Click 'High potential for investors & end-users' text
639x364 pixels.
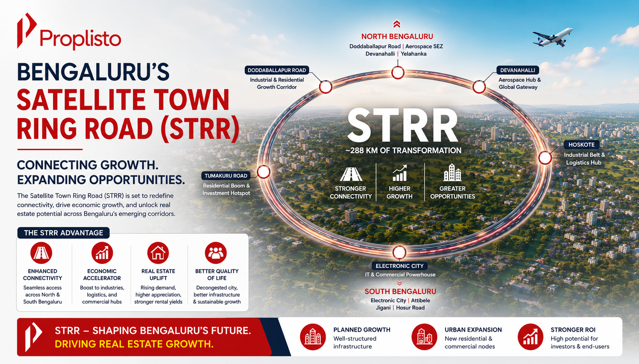point(580,342)
